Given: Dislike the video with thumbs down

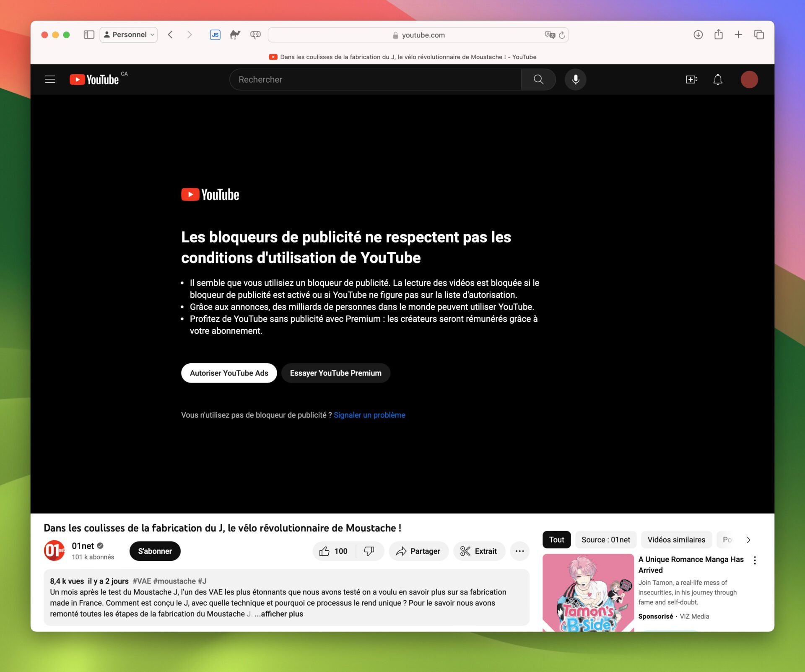Looking at the screenshot, I should pyautogui.click(x=369, y=551).
